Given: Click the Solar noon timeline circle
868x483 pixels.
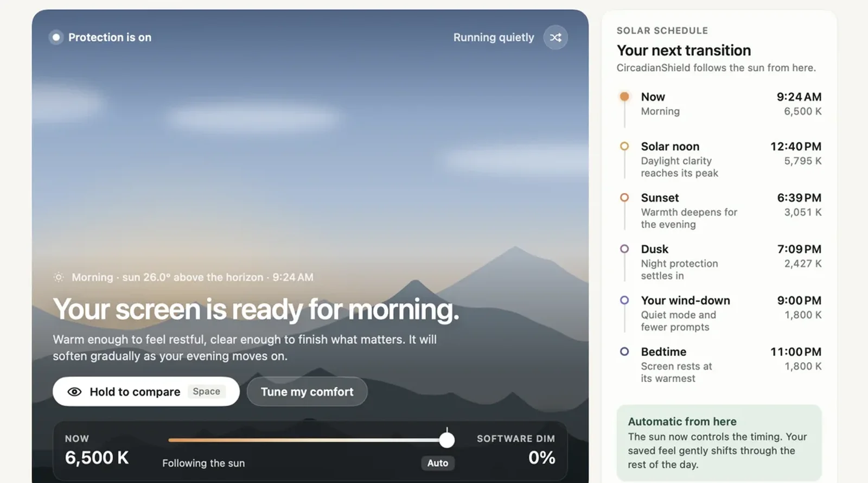Looking at the screenshot, I should (x=624, y=147).
